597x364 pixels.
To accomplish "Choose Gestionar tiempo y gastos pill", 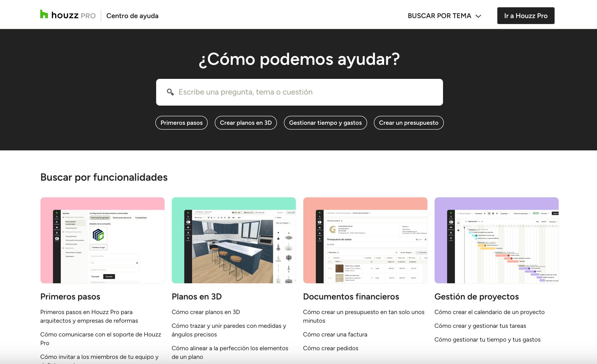I will click(x=325, y=123).
